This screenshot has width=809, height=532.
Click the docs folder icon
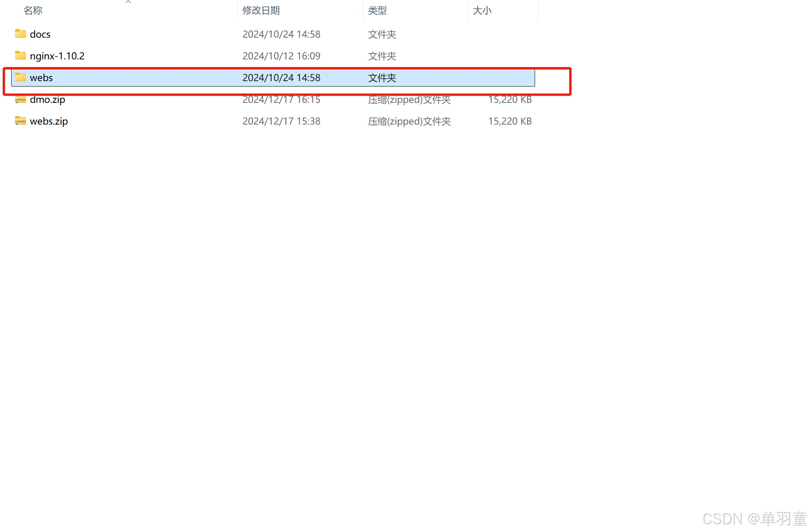20,34
